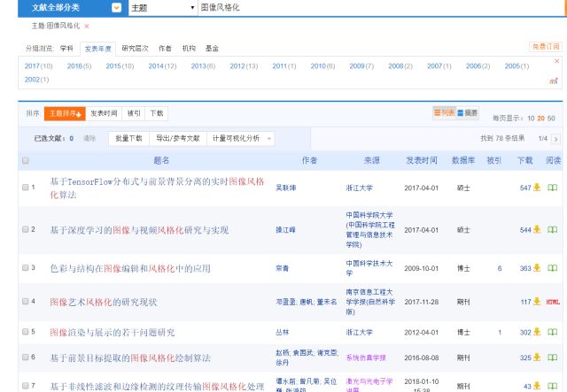567x392 pixels.
Task: Switch to 摘要 abstract view
Action: click(467, 113)
